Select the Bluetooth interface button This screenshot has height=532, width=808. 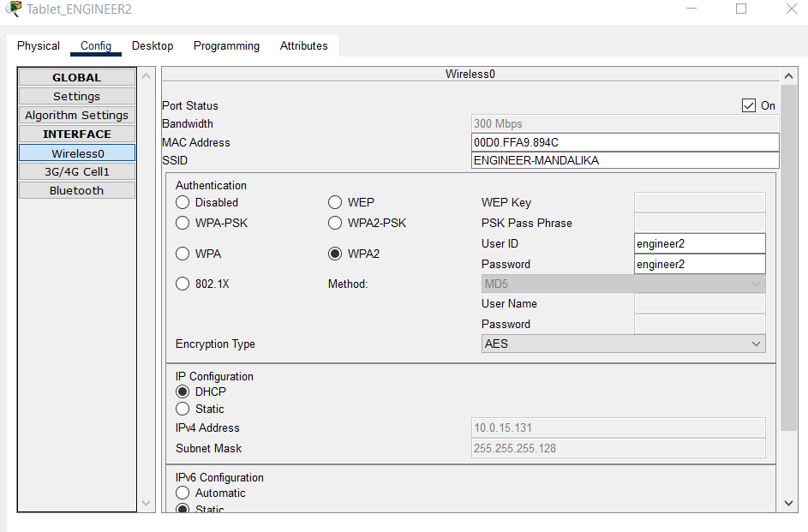click(x=77, y=190)
